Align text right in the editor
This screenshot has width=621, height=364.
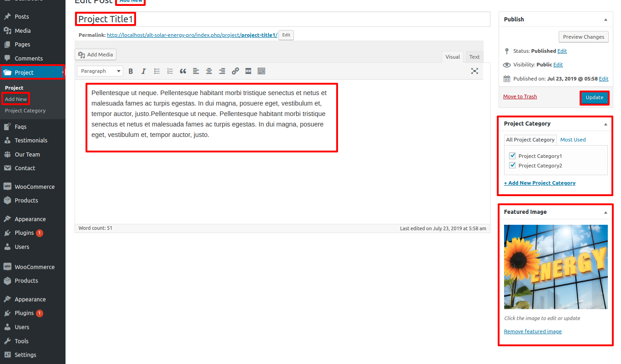(222, 71)
